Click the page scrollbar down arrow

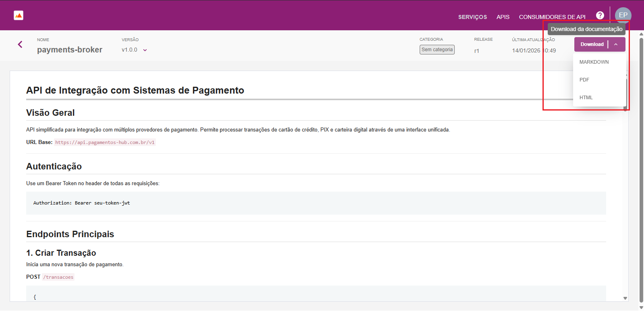coord(641,307)
